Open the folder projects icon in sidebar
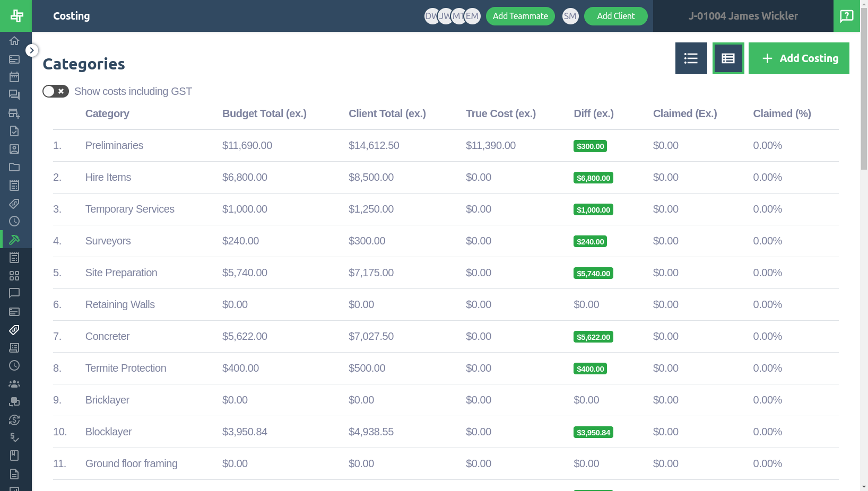Screen dimensions: 868x491 [14, 167]
